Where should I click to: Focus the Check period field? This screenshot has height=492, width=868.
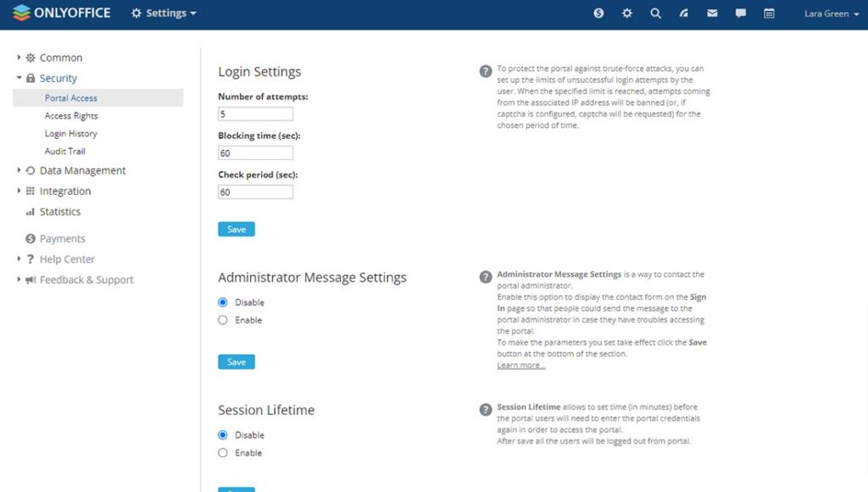256,192
